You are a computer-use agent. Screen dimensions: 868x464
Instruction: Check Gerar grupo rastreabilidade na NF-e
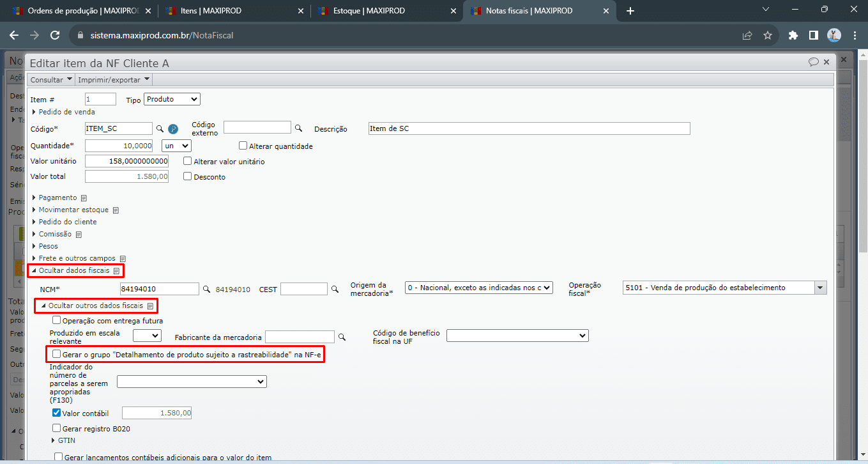(57, 354)
